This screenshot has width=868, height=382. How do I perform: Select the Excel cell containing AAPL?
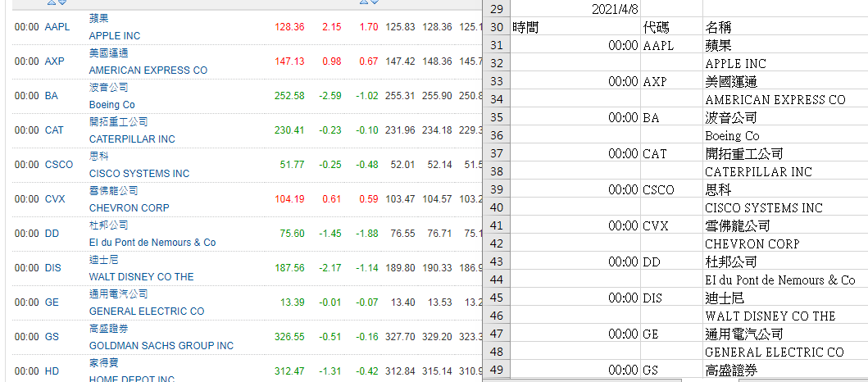(671, 45)
